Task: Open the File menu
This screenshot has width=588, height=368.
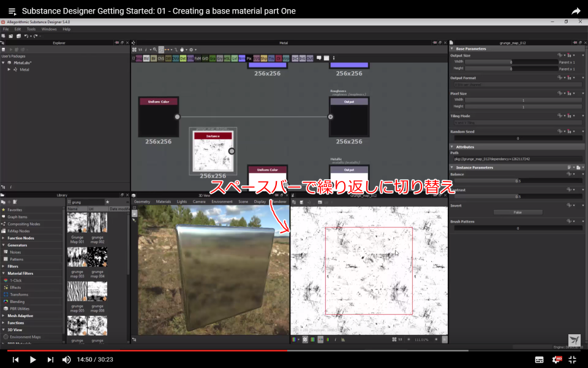Action: point(6,29)
